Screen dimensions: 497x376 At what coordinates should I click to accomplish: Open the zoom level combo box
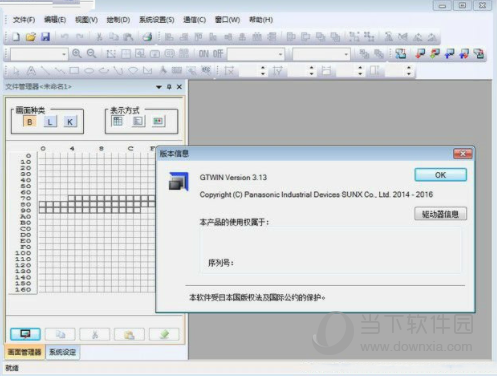coord(39,54)
